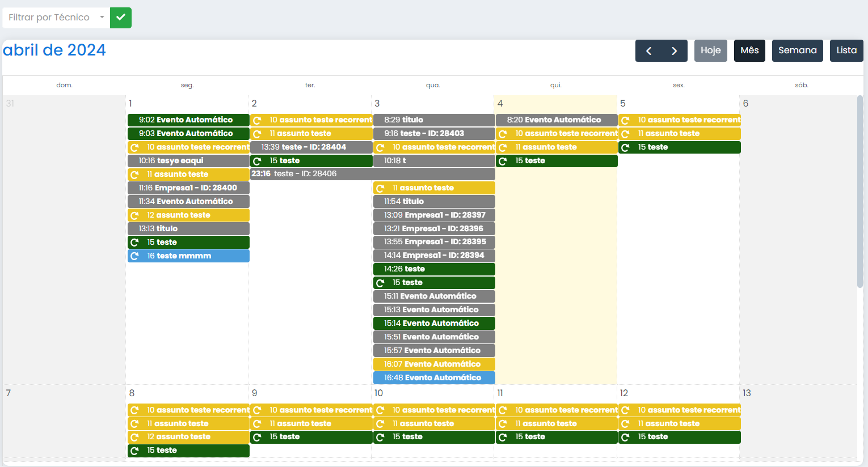
Task: Open event 11:16 Empresa1 - ID: 28400
Action: pyautogui.click(x=188, y=188)
